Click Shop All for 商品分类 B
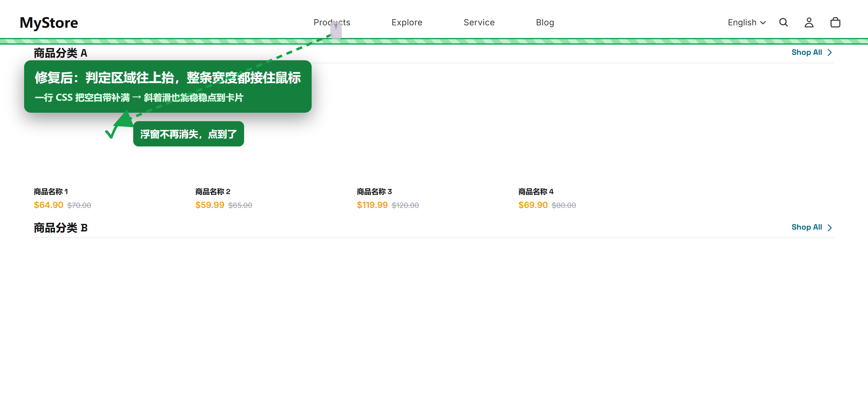Image resolution: width=868 pixels, height=399 pixels. pyautogui.click(x=812, y=227)
